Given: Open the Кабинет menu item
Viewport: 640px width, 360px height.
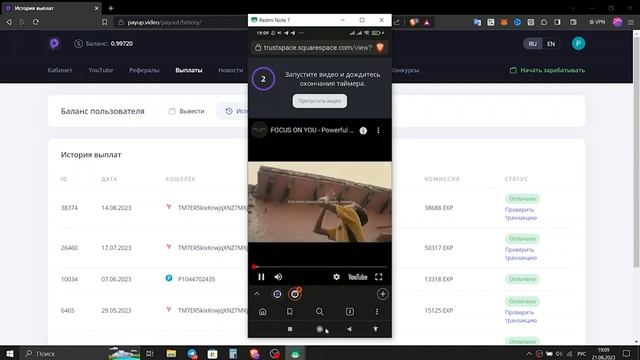Looking at the screenshot, I should click(60, 70).
